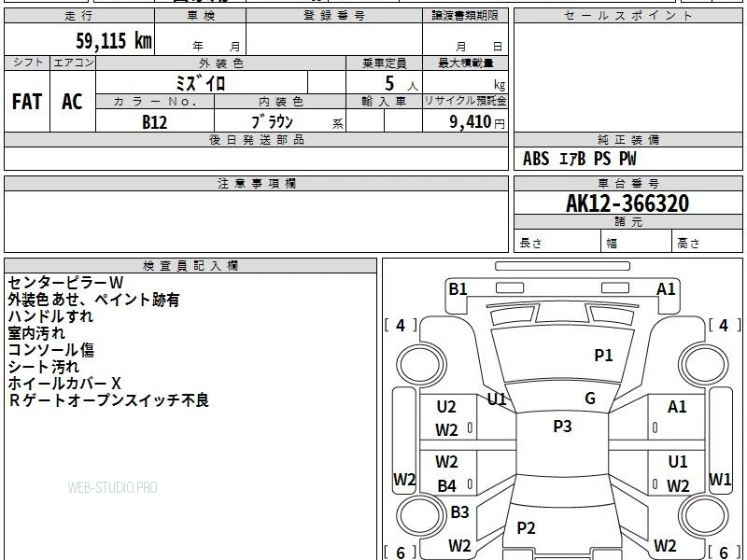
Task: Select the note センターピラーW
Action: click(65, 283)
